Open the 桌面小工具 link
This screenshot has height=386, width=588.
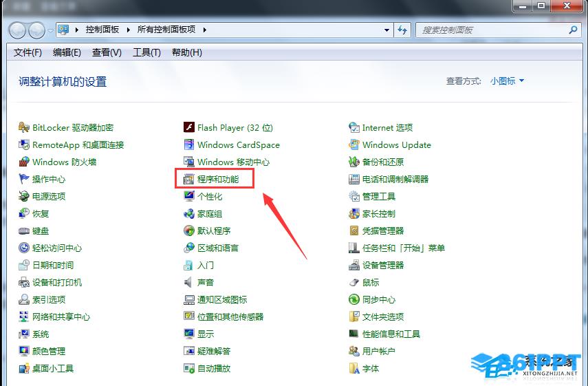coord(53,368)
